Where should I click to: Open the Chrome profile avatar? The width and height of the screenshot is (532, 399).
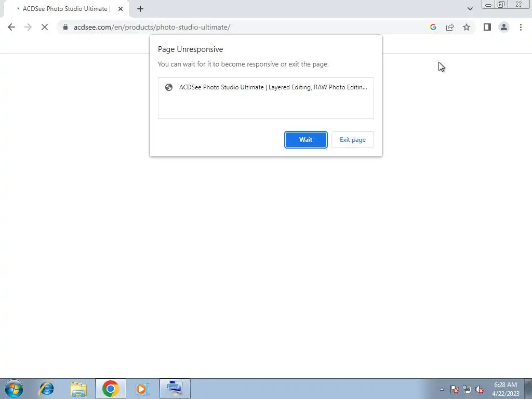point(504,27)
